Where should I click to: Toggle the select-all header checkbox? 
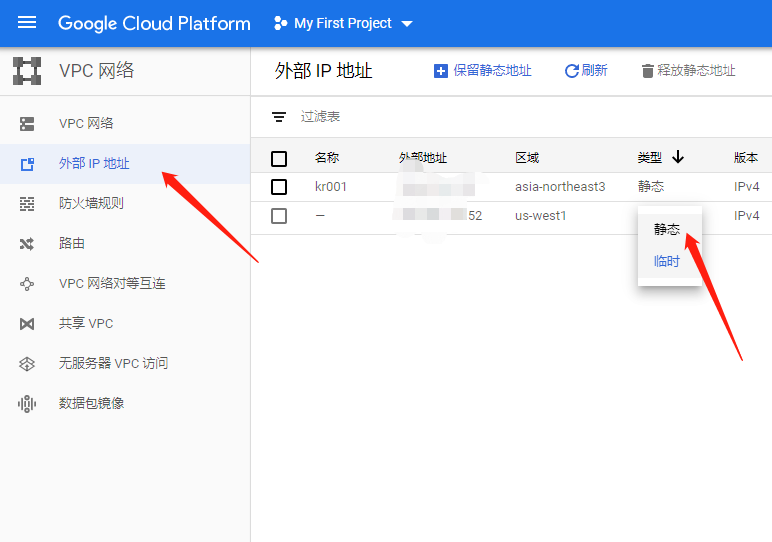tap(279, 159)
